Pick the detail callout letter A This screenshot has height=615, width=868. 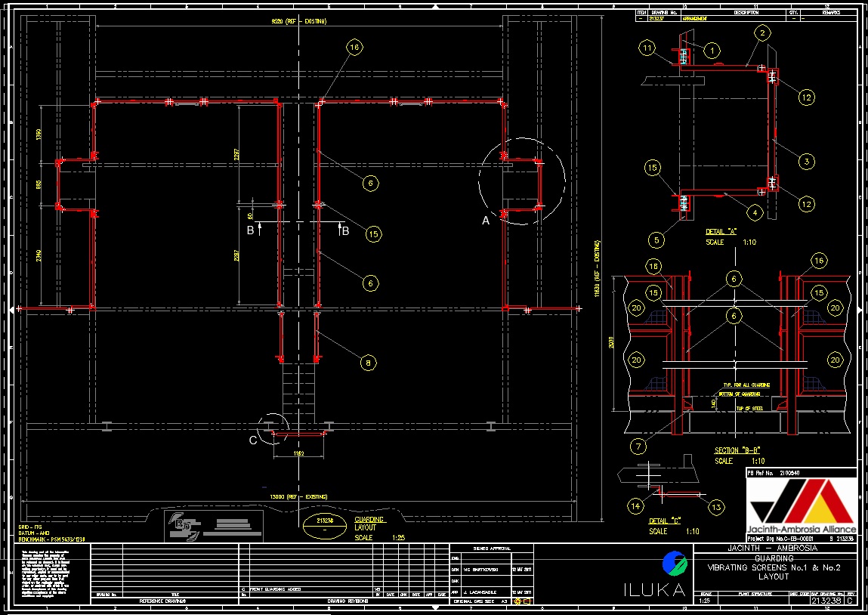[x=486, y=221]
